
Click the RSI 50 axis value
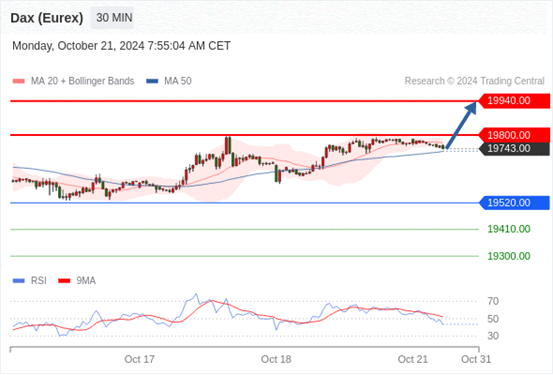click(x=493, y=319)
